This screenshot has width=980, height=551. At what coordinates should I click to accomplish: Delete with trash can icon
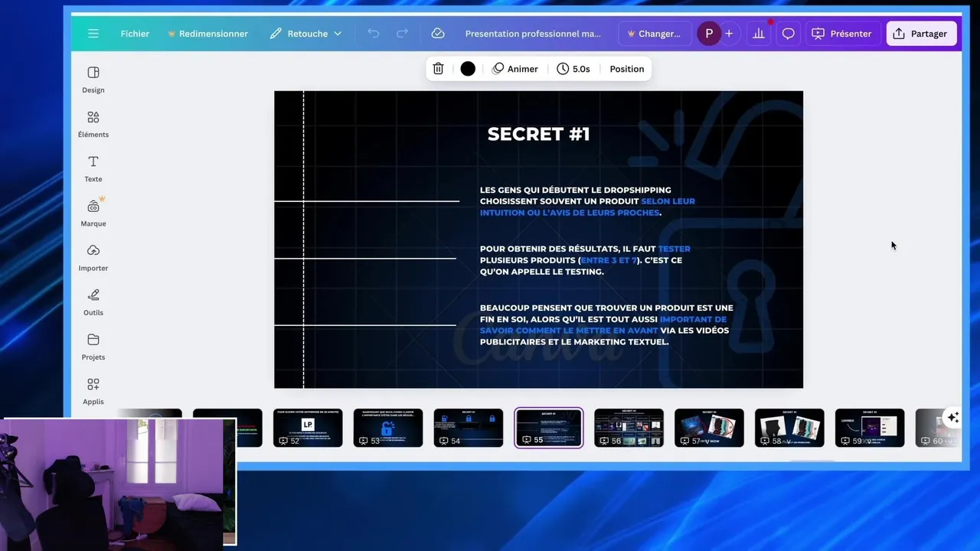[x=438, y=69]
